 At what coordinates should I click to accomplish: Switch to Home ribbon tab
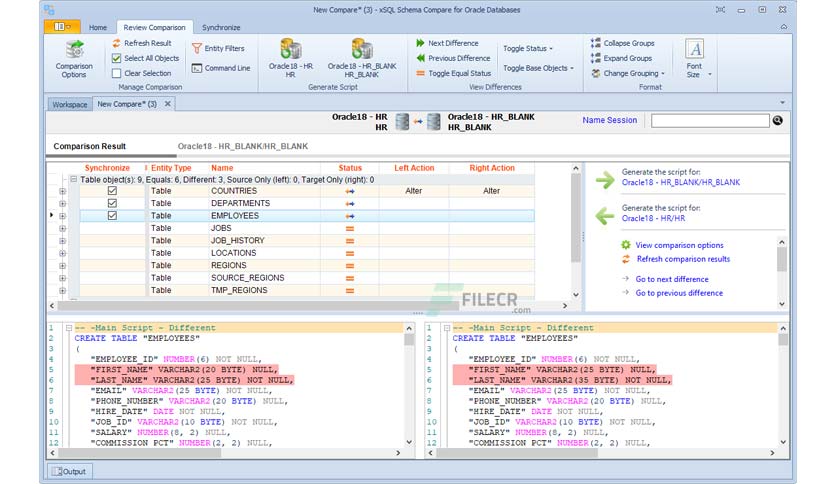(98, 28)
